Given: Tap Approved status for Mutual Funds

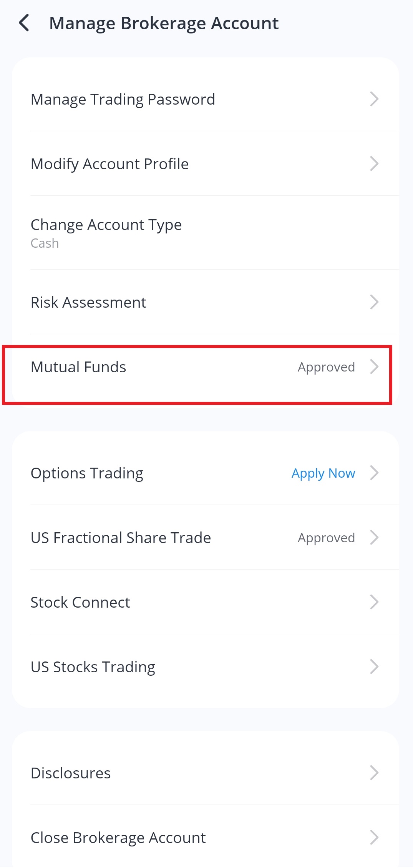Looking at the screenshot, I should [x=326, y=367].
